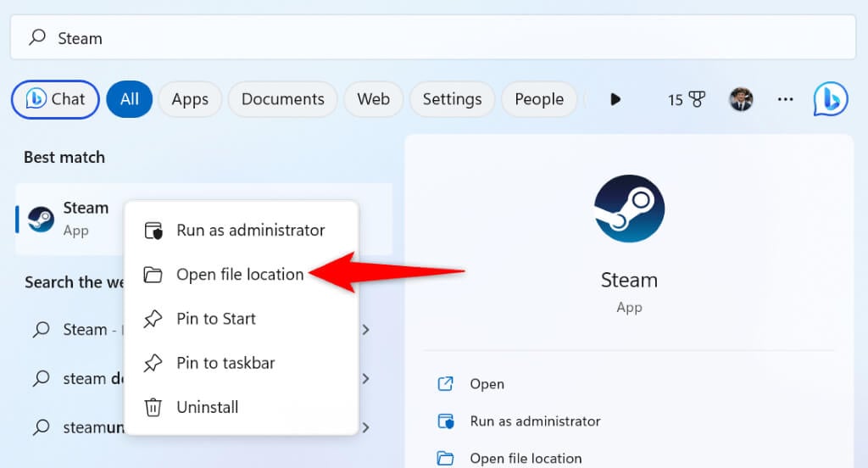The image size is (868, 468).
Task: Click the large Steam logo in preview pane
Action: tap(629, 209)
